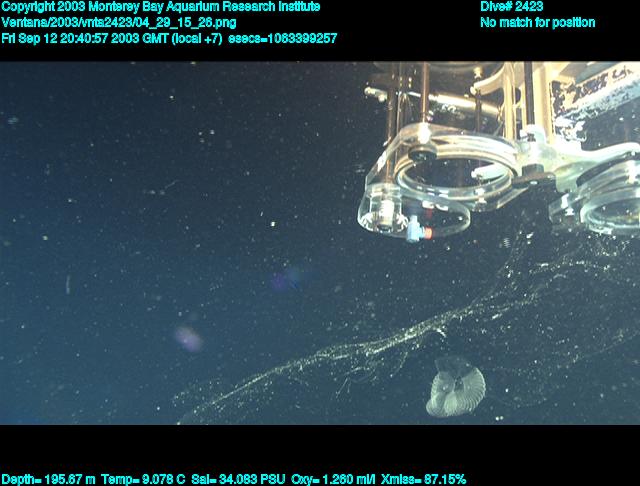Click the copyright line naming Monterey Bay Aquarium Research Institute
The height and width of the screenshot is (486, 640).
pos(161,7)
